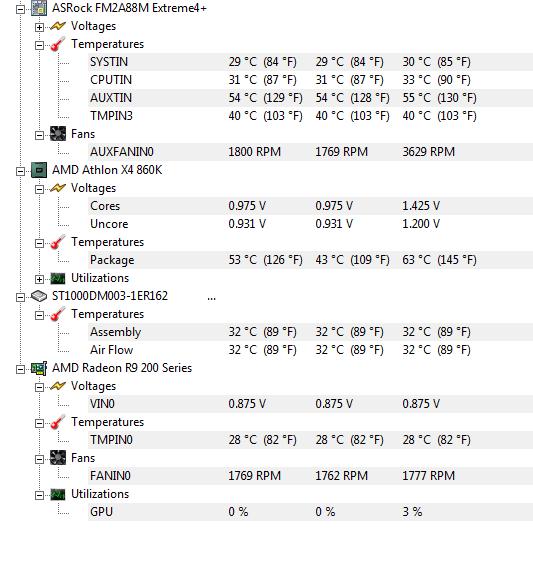Click the Radeon Utilizations graph icon
Viewport: 533px width, 576px height.
point(58,494)
